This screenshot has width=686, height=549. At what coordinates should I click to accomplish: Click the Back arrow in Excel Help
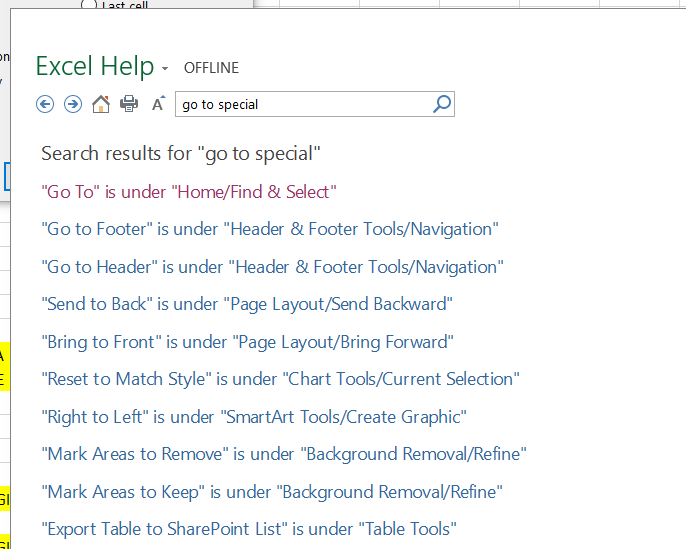click(44, 104)
